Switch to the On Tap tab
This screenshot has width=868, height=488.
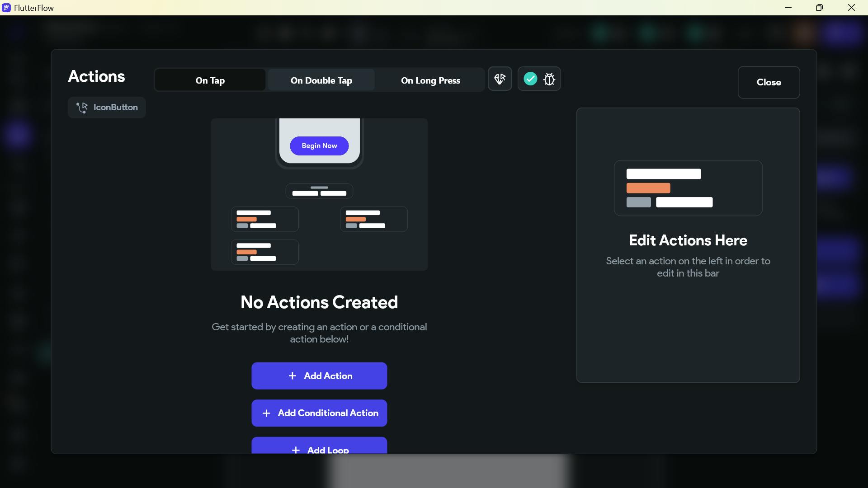(210, 80)
